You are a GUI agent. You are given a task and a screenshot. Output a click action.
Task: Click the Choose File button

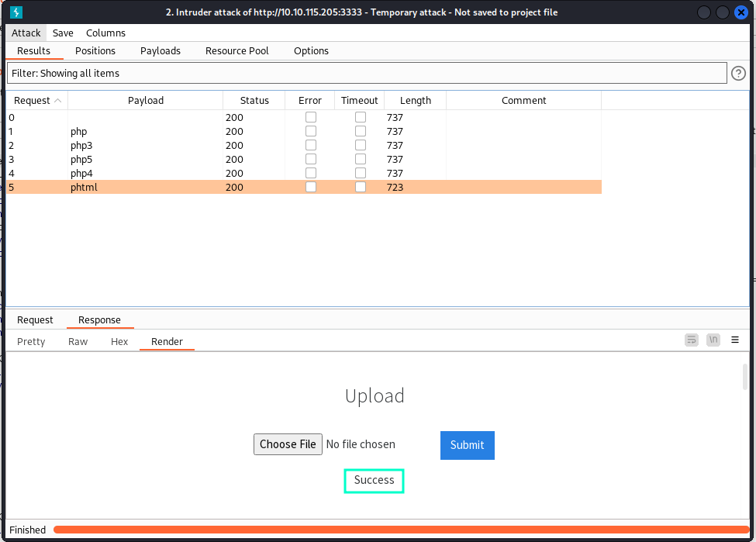pyautogui.click(x=288, y=444)
